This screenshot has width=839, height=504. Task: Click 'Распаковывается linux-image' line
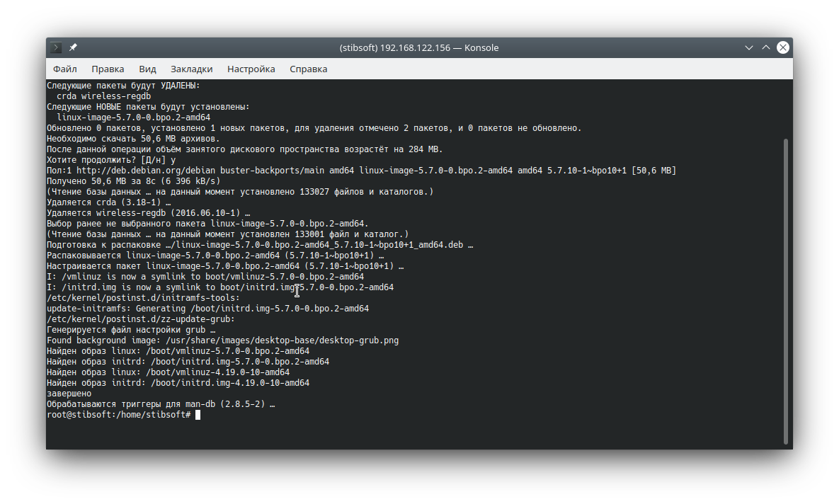215,256
